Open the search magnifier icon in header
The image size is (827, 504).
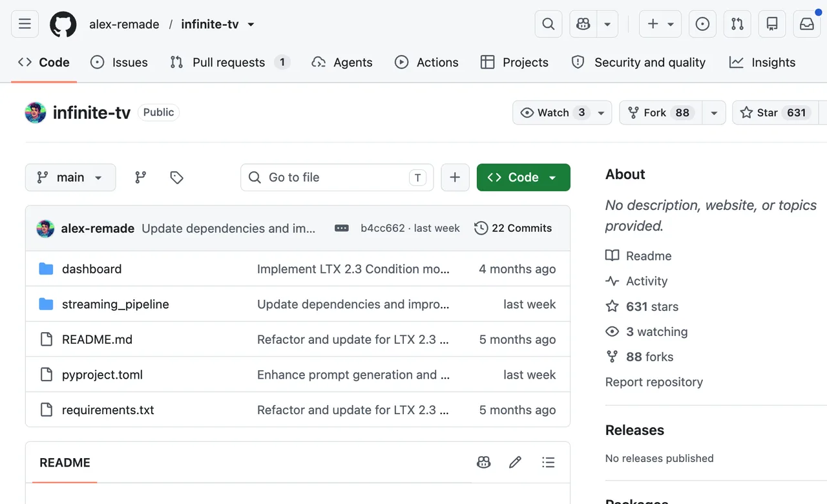[x=548, y=24]
